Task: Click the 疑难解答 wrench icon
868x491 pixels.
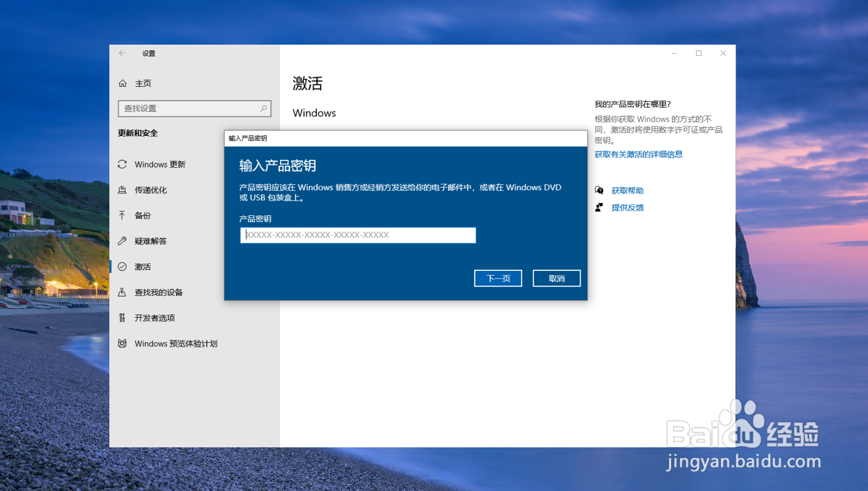Action: [123, 241]
